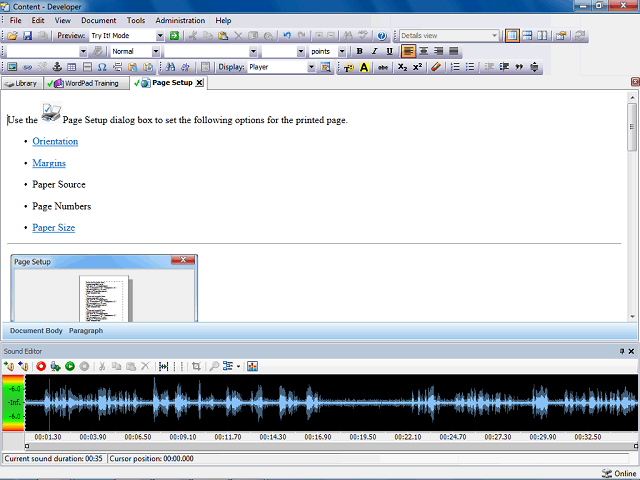This screenshot has height=480, width=640.
Task: Follow the Paper Size link
Action: tap(53, 228)
